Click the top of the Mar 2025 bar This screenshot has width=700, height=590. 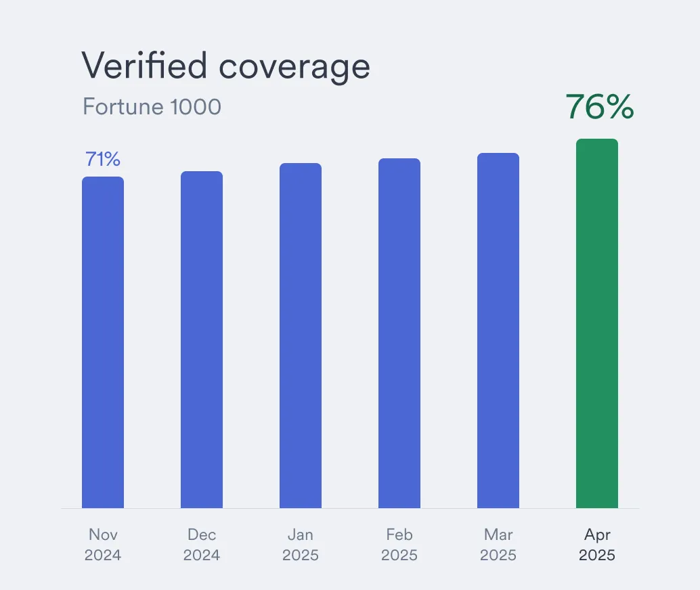point(498,154)
